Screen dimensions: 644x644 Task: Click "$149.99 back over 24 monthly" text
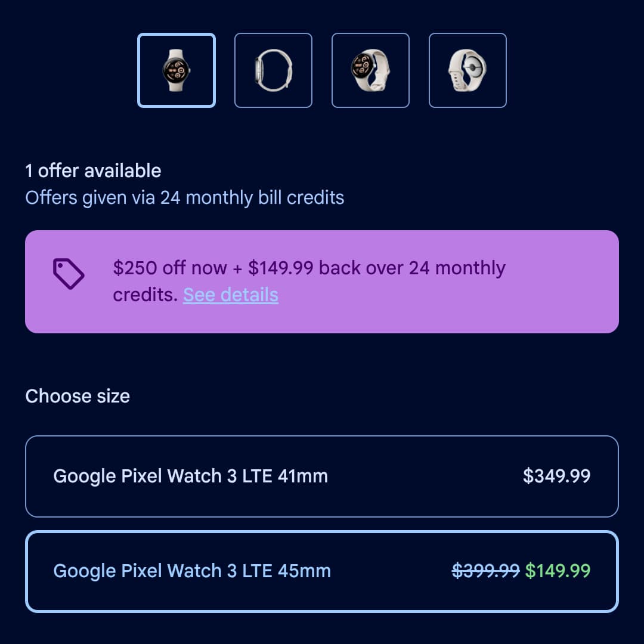pyautogui.click(x=377, y=268)
